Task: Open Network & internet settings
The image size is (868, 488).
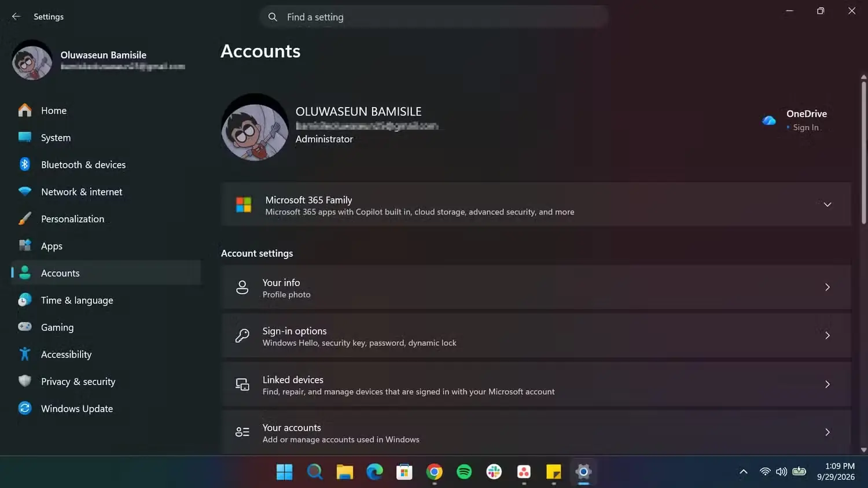Action: click(106, 192)
